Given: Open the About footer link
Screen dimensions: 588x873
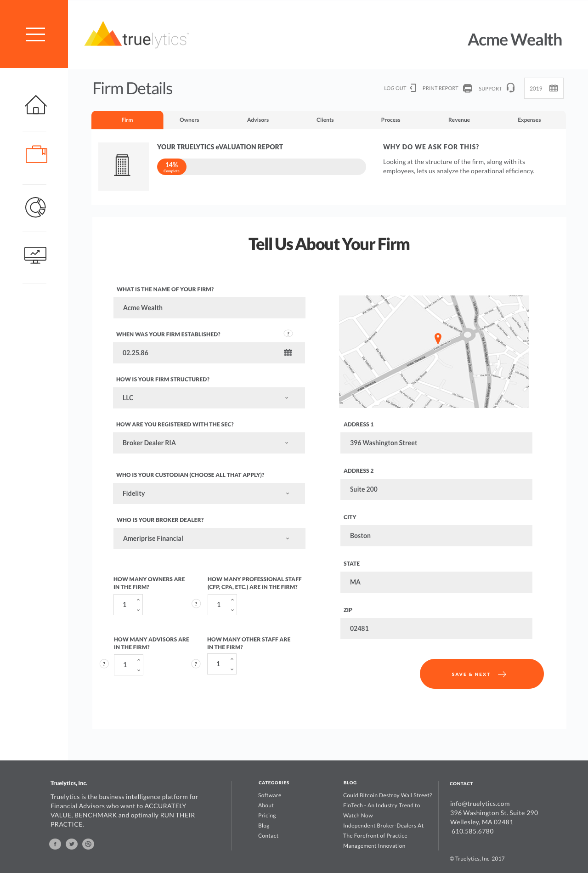Looking at the screenshot, I should click(x=266, y=805).
